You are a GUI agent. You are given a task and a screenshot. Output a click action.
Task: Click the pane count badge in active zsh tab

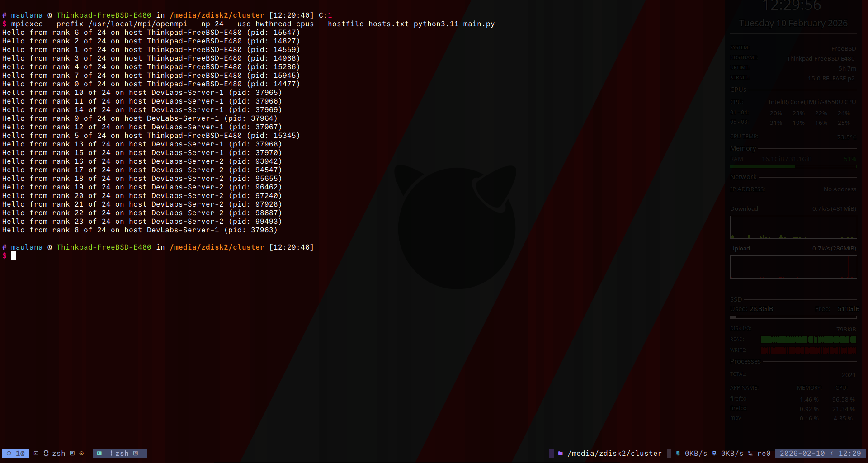(x=136, y=453)
